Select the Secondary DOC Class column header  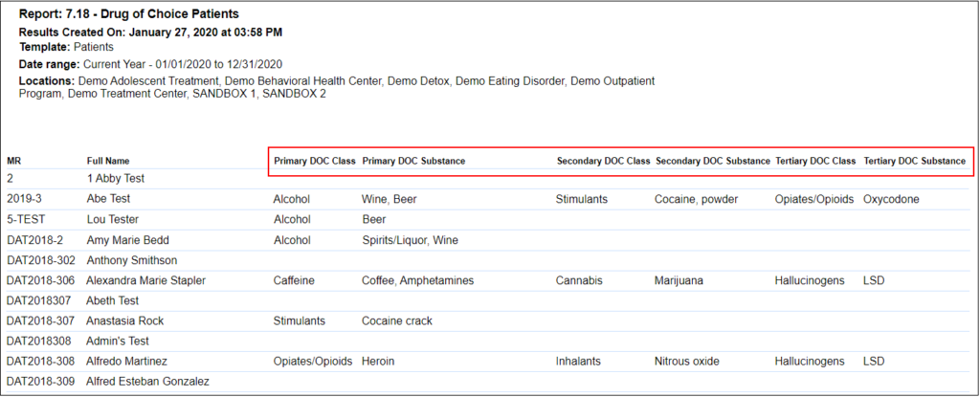tap(603, 161)
